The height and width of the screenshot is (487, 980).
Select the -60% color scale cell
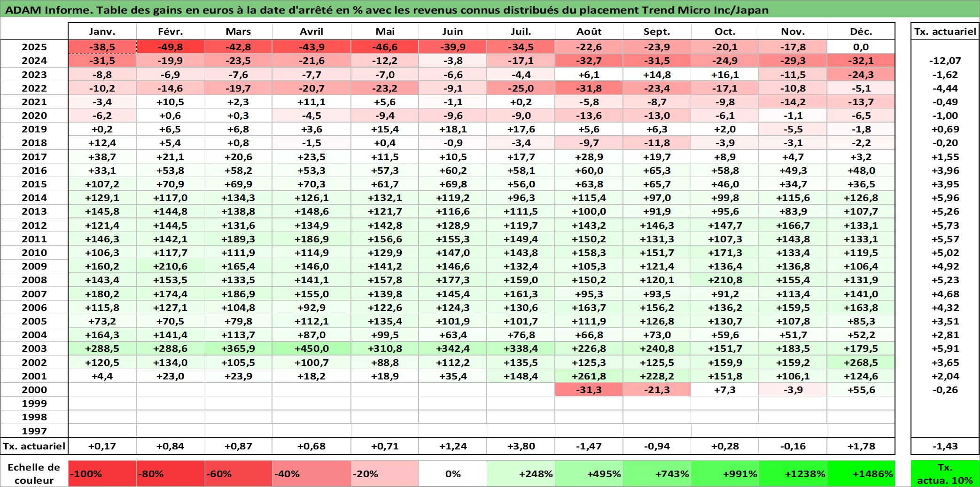pos(238,473)
